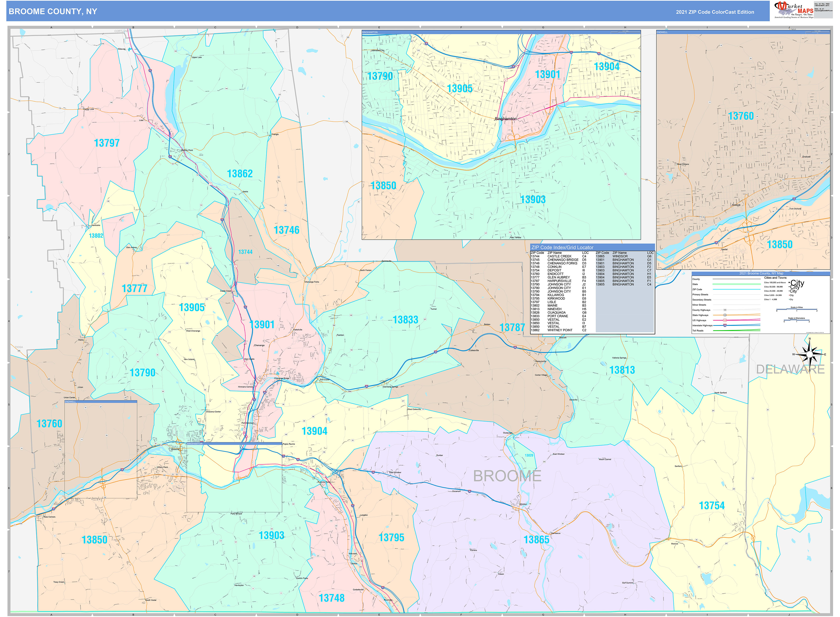Click the mapsales@MarketMAPS.com email text

(x=823, y=10)
